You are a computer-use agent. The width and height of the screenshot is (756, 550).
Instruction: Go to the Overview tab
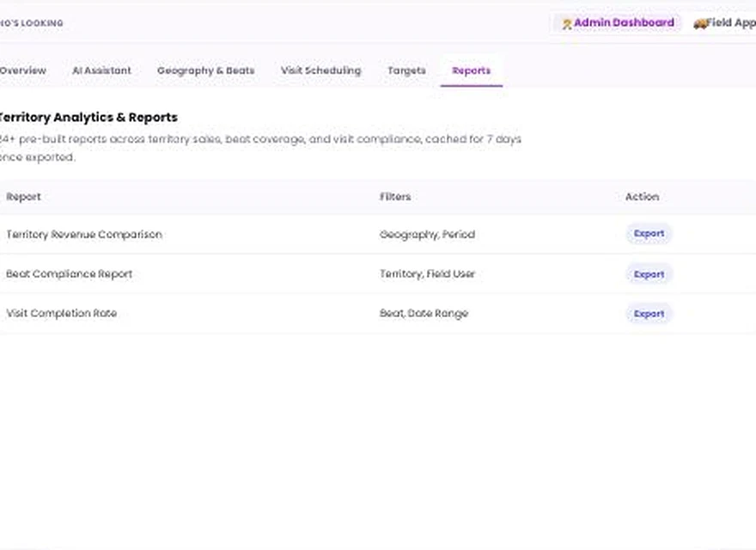(x=22, y=70)
